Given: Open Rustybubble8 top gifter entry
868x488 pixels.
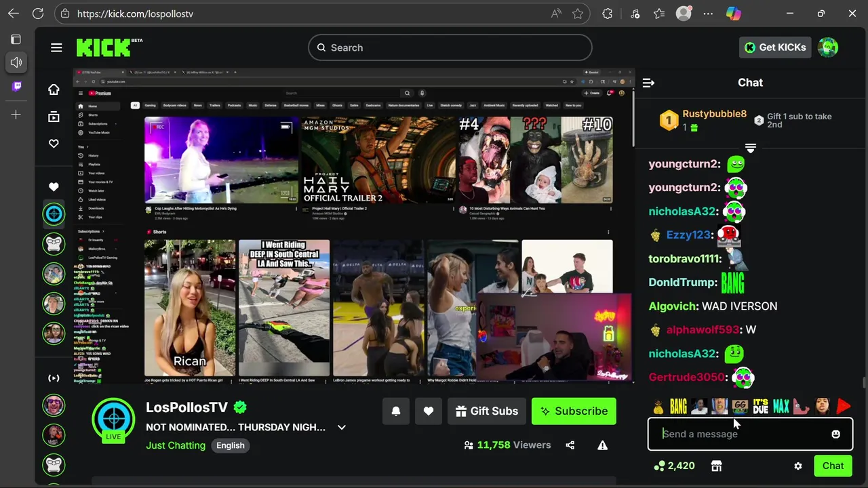Looking at the screenshot, I should pyautogui.click(x=703, y=120).
